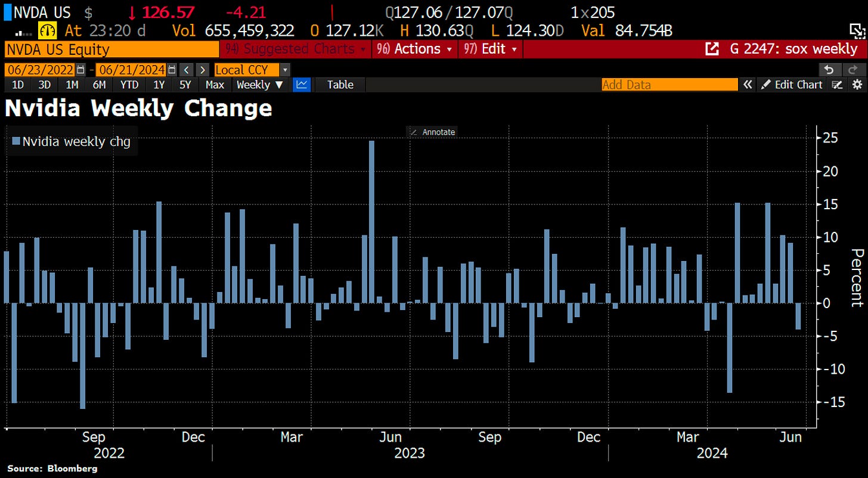Click the 25 tick on the y-axis
This screenshot has width=868, height=478.
829,138
